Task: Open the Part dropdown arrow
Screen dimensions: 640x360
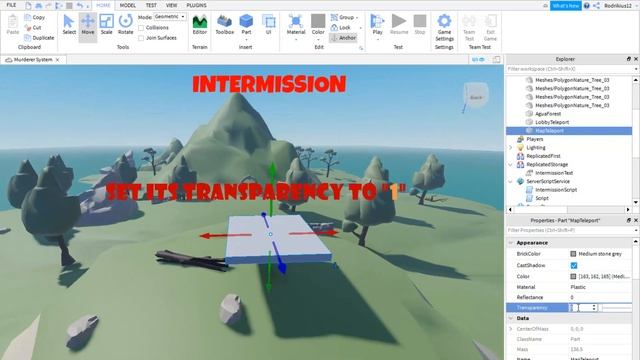Action: [x=246, y=40]
